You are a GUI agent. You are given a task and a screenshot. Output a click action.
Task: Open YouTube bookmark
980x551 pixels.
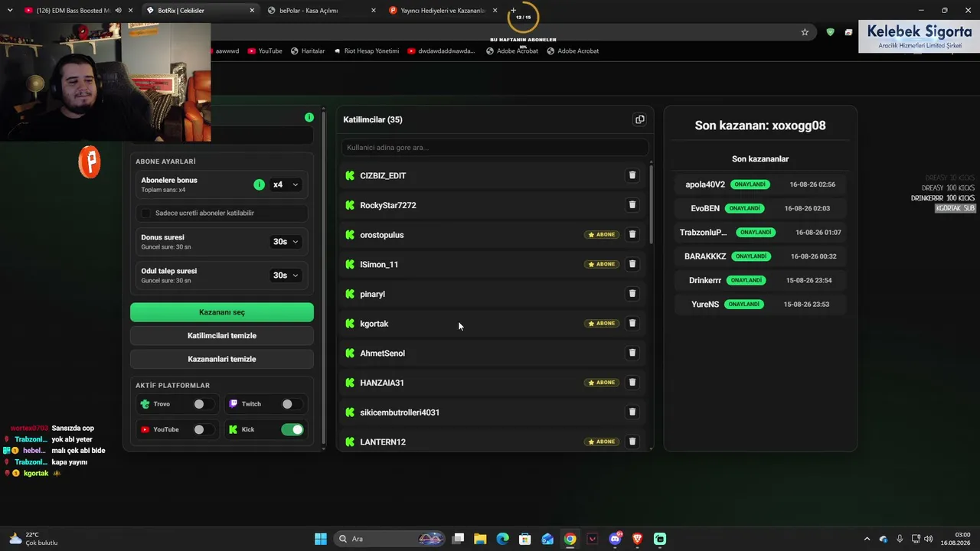265,51
